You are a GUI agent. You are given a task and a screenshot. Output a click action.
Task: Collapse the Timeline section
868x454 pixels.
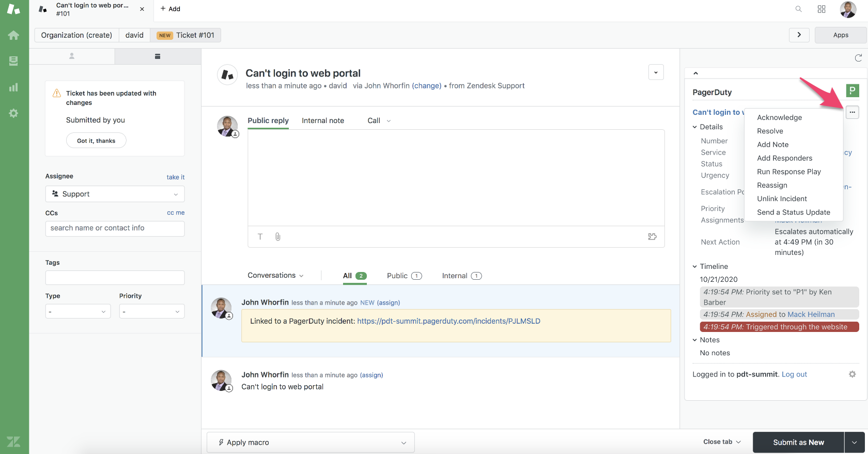point(695,266)
